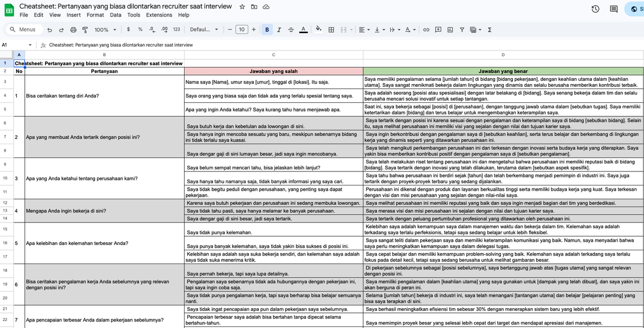Click the Share button
This screenshot has height=328, width=644.
(635, 9)
